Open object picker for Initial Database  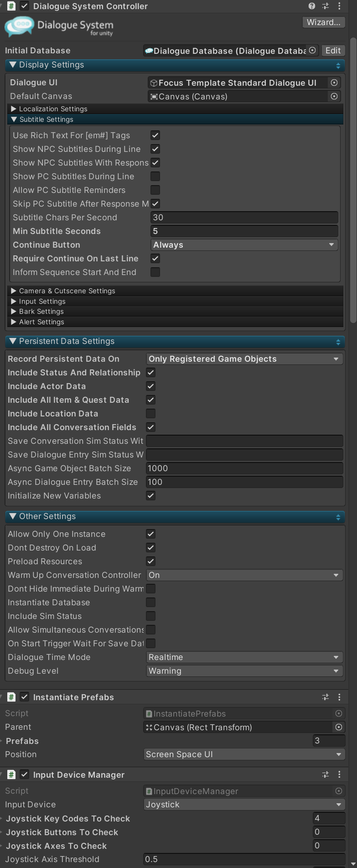pos(312,51)
